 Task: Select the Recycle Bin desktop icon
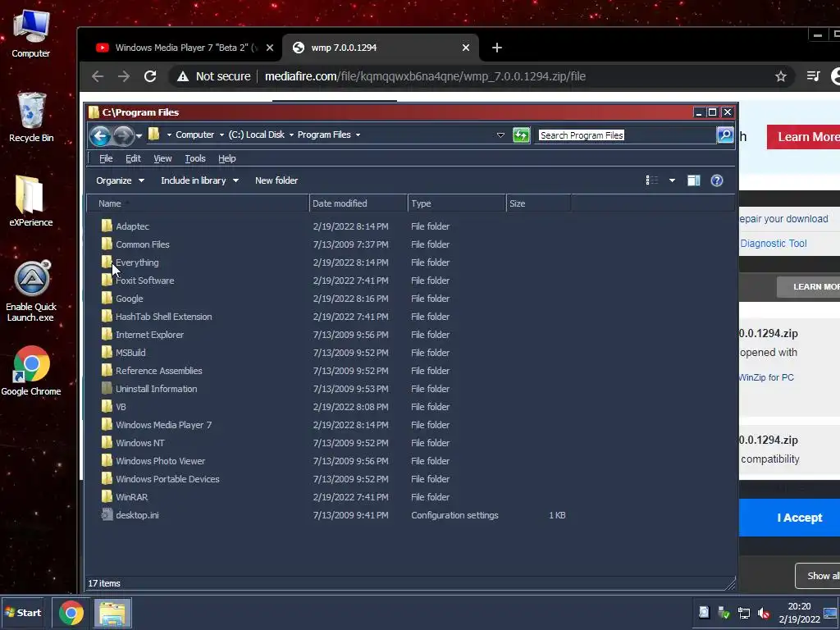[x=31, y=117]
